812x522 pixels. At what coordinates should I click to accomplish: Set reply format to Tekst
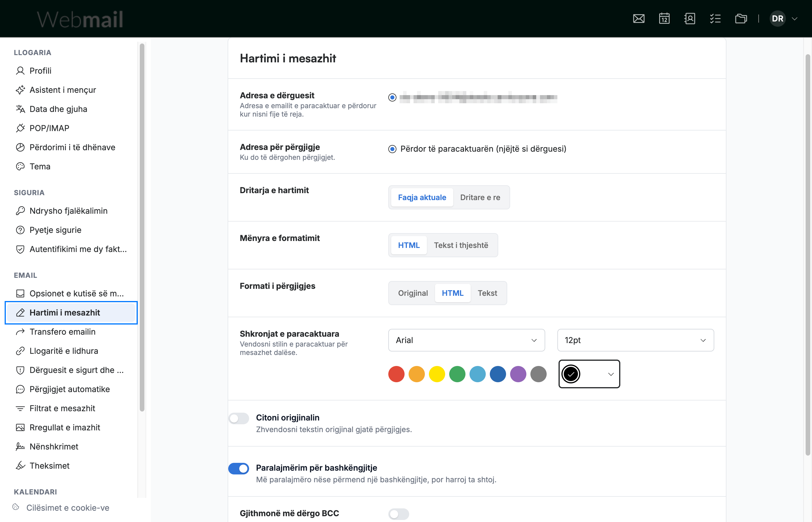point(487,293)
